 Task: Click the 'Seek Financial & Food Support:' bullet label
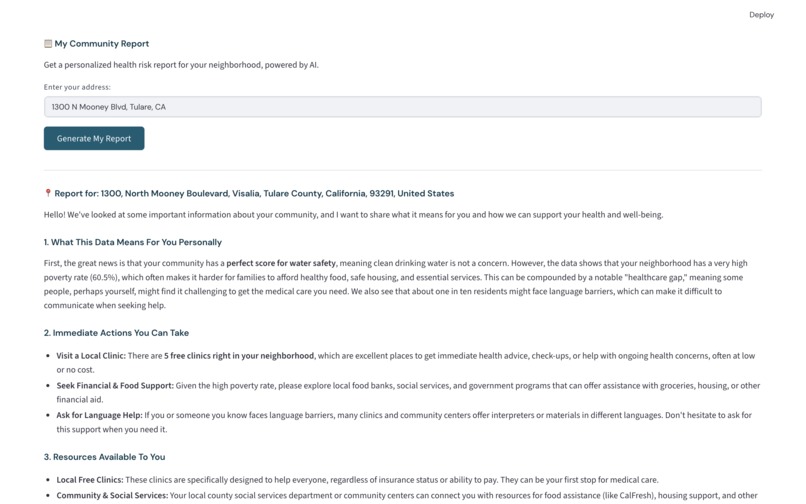[x=115, y=386]
